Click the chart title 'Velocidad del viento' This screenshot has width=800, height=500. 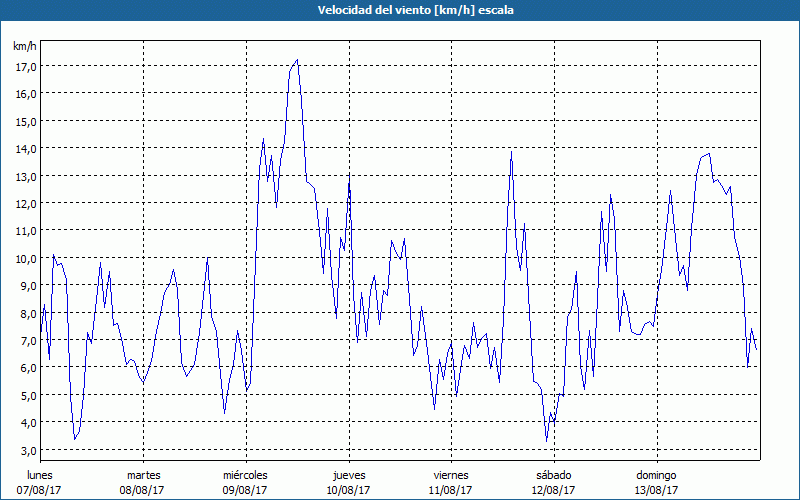tap(400, 10)
